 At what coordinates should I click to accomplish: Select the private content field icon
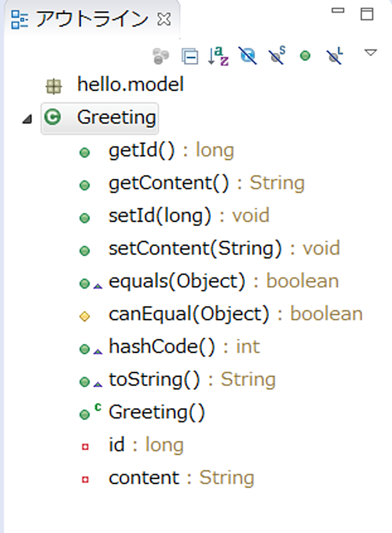(x=85, y=479)
